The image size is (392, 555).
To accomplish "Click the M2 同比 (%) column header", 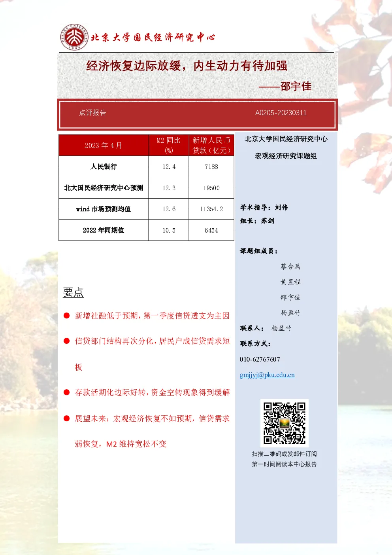I will (x=169, y=145).
